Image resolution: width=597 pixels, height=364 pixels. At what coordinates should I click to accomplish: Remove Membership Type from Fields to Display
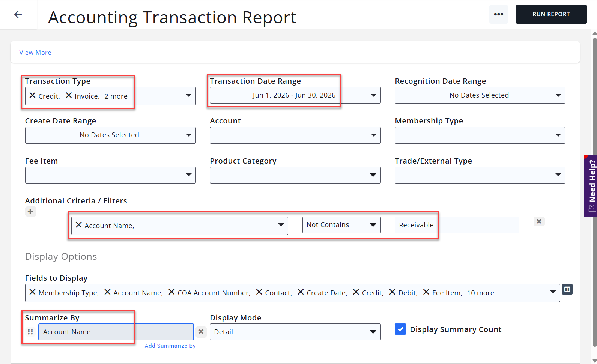pyautogui.click(x=33, y=292)
